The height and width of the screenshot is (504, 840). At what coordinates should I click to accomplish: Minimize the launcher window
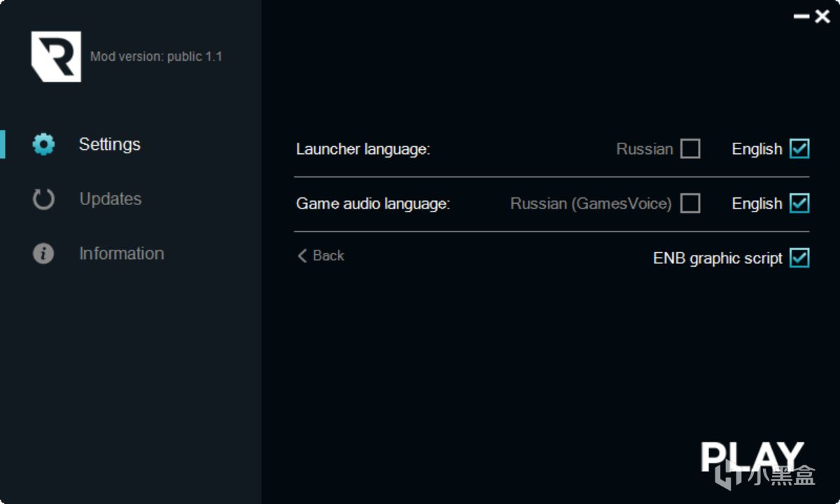pyautogui.click(x=801, y=16)
